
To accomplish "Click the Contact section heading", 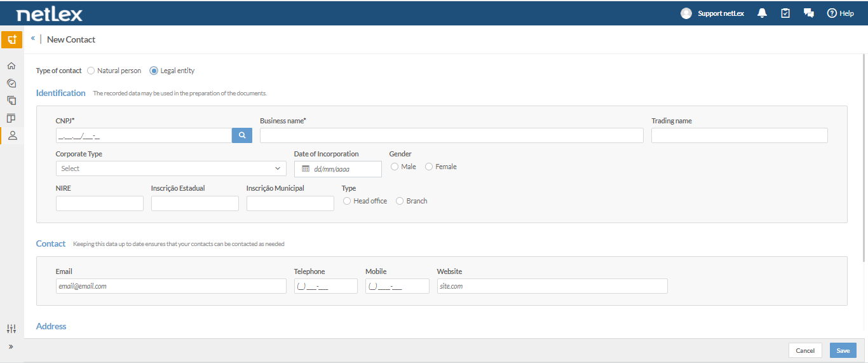I will coord(51,243).
